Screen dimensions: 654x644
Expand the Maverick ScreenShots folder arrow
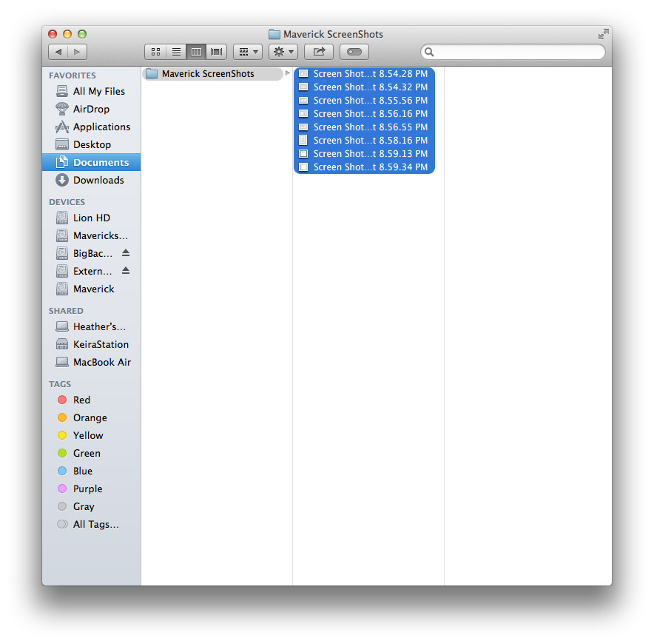pyautogui.click(x=287, y=73)
